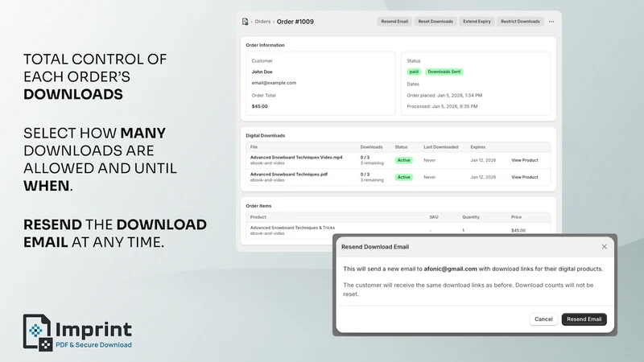Screen dimensions: 644x362
Task: Click the SKU column header
Action: (434, 217)
